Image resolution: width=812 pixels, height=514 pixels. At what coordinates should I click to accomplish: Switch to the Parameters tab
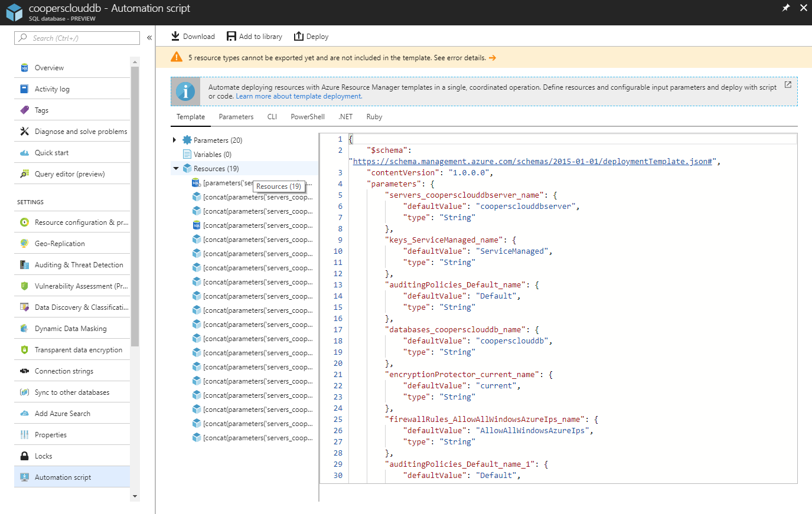236,117
